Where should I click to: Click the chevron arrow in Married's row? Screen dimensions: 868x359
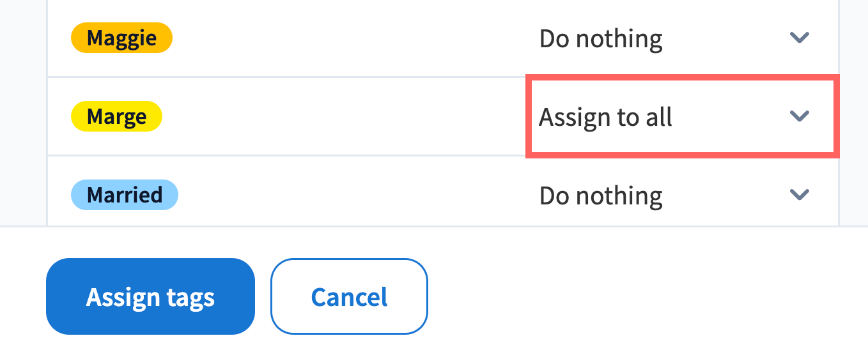pyautogui.click(x=800, y=194)
